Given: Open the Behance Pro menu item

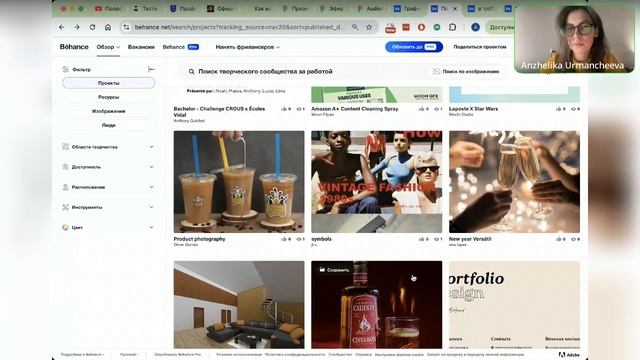Looking at the screenshot, I should [x=180, y=47].
